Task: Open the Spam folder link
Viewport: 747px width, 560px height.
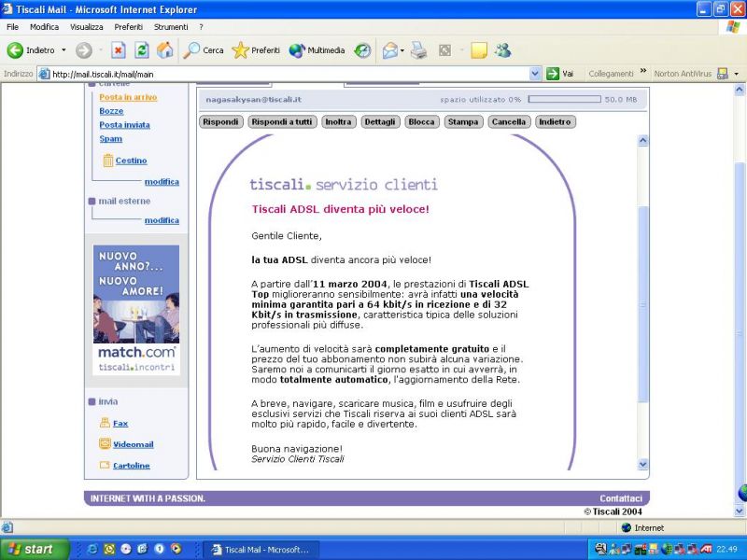Action: point(111,138)
